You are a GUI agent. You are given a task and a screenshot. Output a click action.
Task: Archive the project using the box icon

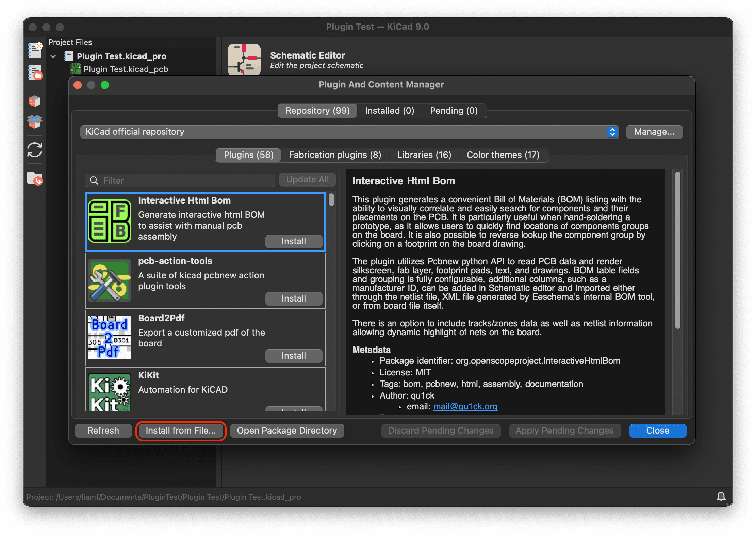click(34, 101)
